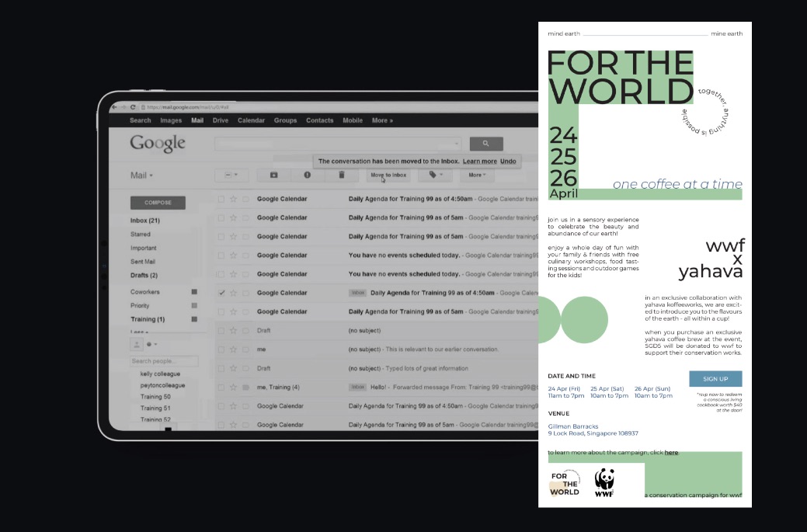Open the "Hello!" forwarded message conversation
Viewport: 807px width, 532px height.
pyautogui.click(x=377, y=387)
